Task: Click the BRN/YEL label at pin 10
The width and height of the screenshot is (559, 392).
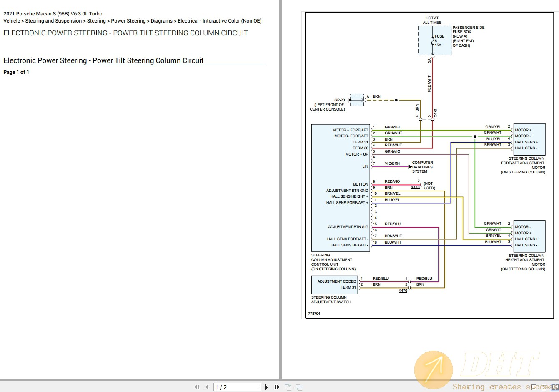Action: (392, 193)
